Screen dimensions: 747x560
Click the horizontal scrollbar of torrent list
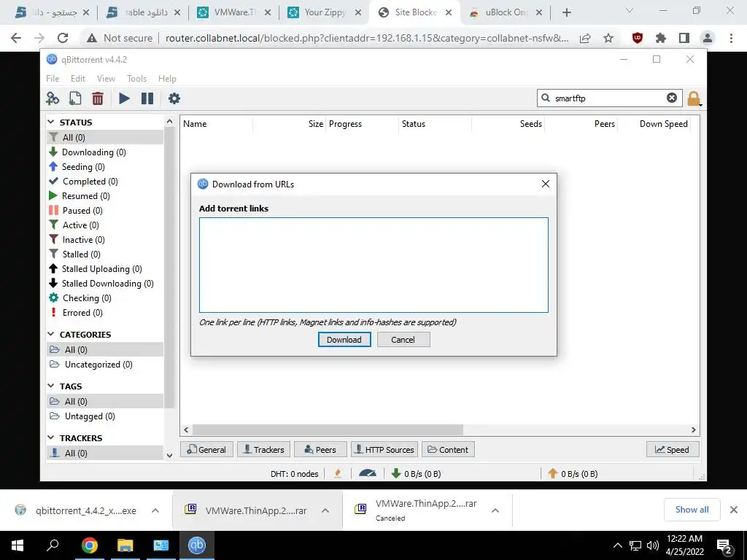point(328,429)
